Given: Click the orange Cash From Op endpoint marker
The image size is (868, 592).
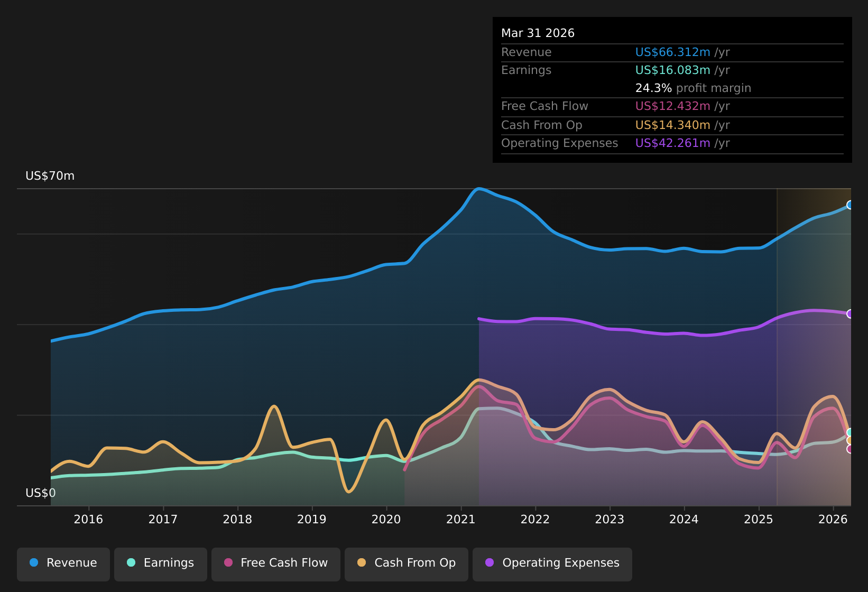Looking at the screenshot, I should point(850,440).
